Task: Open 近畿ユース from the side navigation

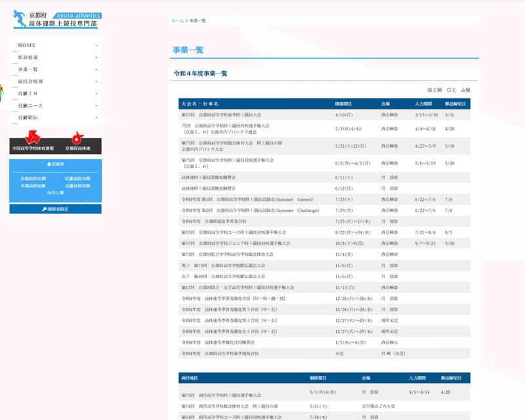Action: pyautogui.click(x=30, y=105)
